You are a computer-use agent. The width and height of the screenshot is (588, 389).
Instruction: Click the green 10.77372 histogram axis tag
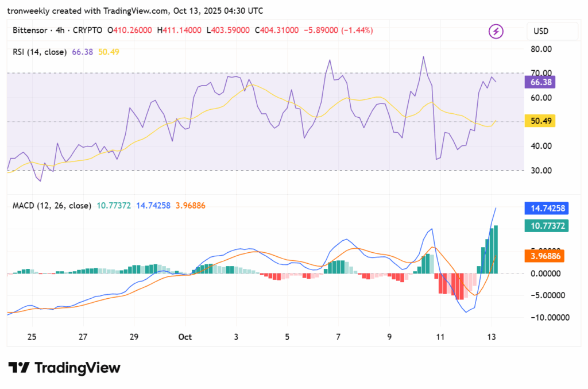pos(546,226)
